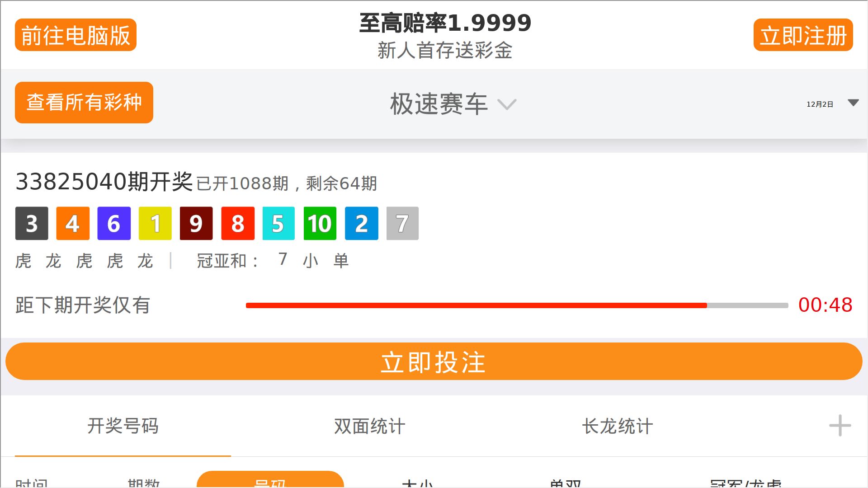
Task: Click the yellow number 1 ball
Action: tap(155, 223)
